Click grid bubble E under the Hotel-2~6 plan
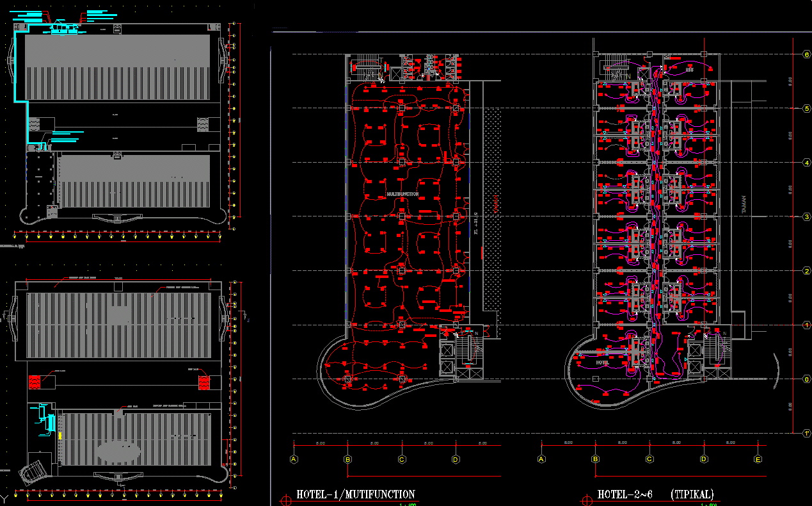This screenshot has width=812, height=506. 758,459
